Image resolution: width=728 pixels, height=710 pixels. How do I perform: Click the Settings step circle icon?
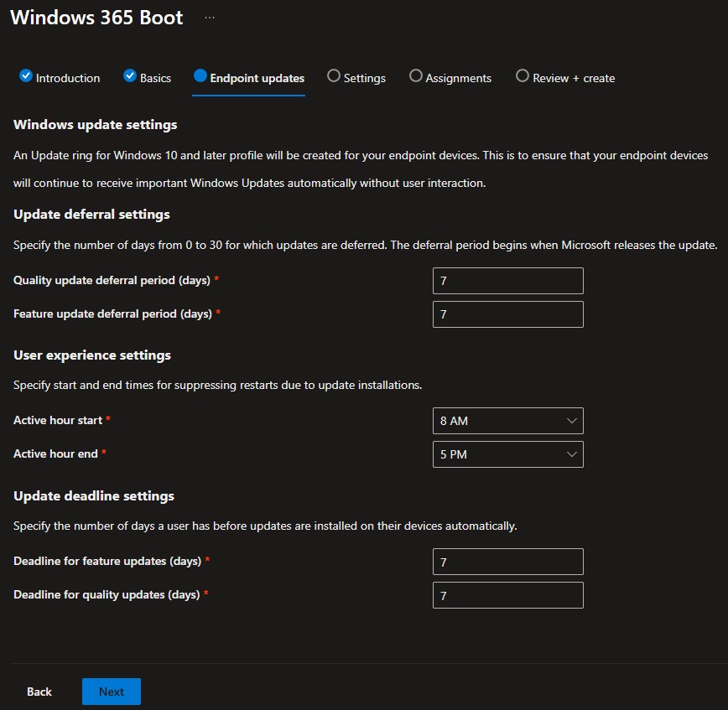pos(334,76)
